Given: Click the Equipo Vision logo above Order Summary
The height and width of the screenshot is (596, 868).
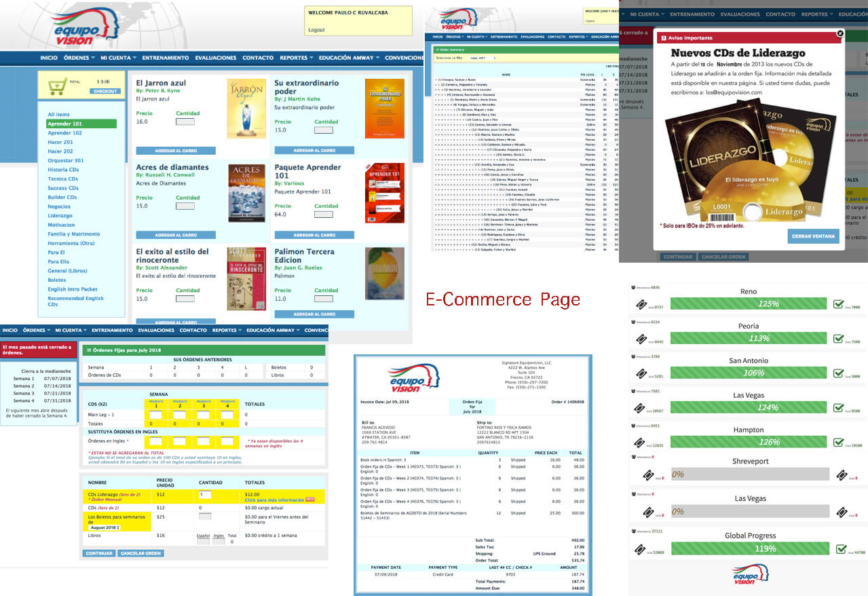Looking at the screenshot, I should (x=457, y=18).
